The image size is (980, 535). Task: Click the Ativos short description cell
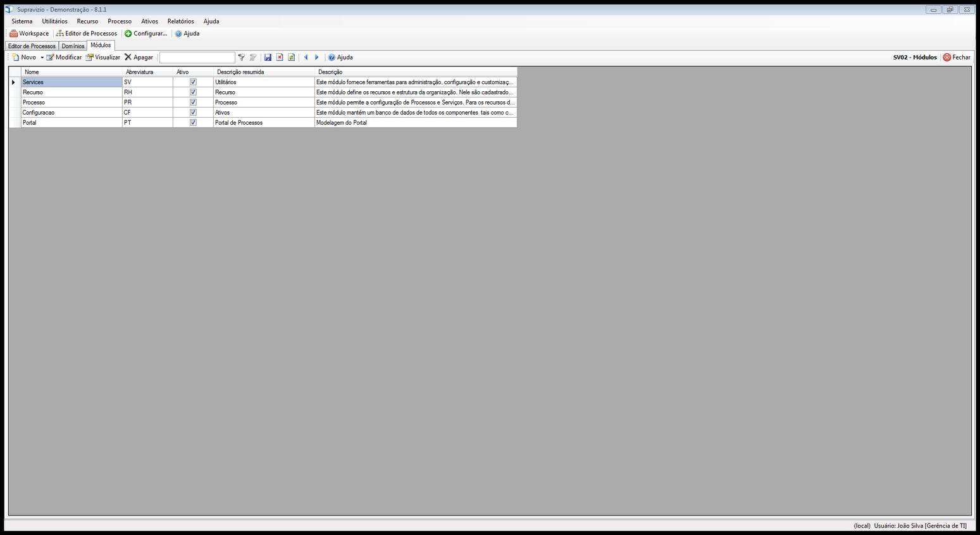tap(264, 113)
